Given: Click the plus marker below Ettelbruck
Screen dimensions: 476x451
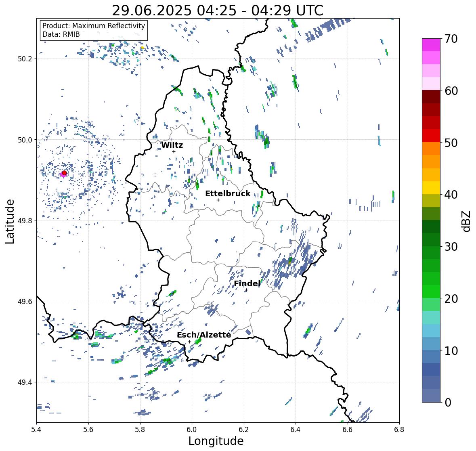Looking at the screenshot, I should point(218,200).
